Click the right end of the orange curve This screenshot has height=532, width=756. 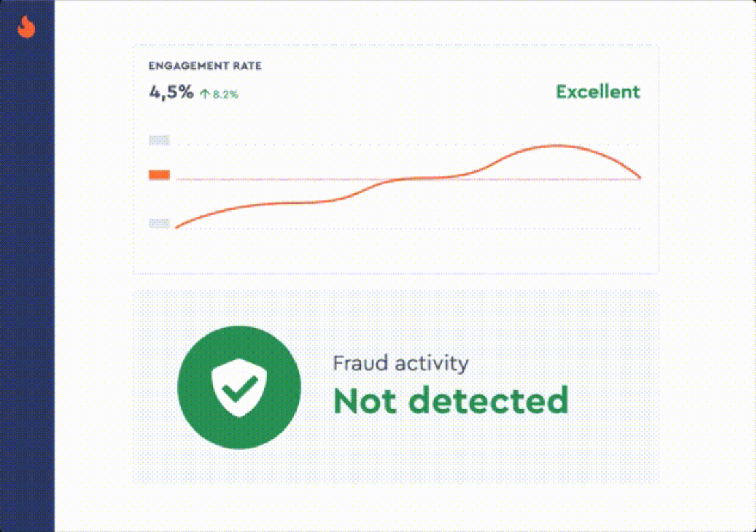point(640,178)
